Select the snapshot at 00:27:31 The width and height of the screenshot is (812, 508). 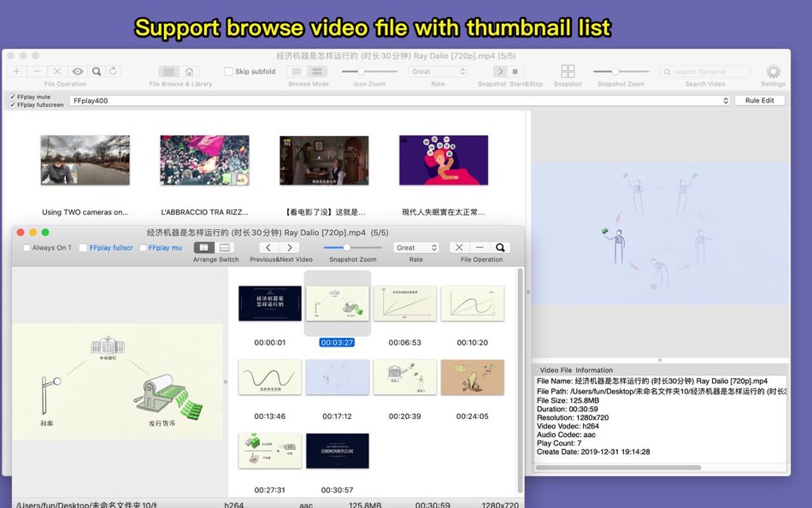pos(270,451)
